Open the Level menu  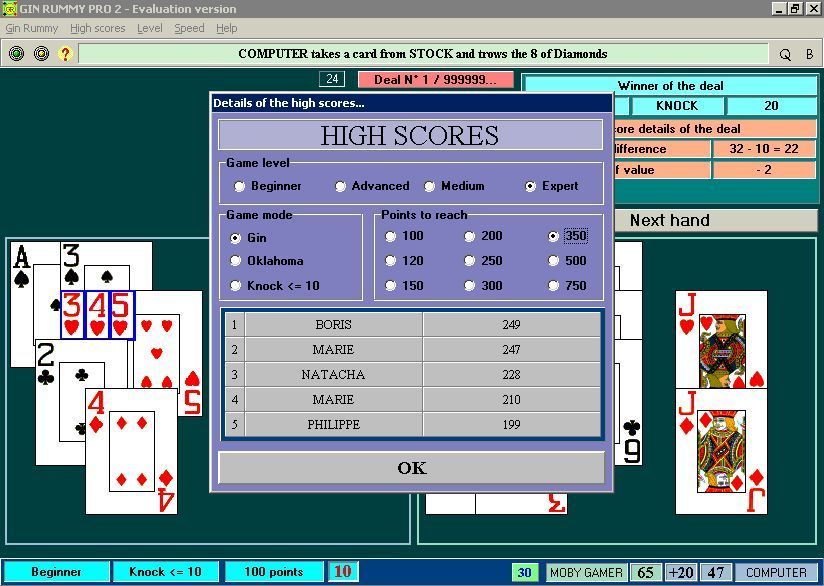pyautogui.click(x=148, y=28)
